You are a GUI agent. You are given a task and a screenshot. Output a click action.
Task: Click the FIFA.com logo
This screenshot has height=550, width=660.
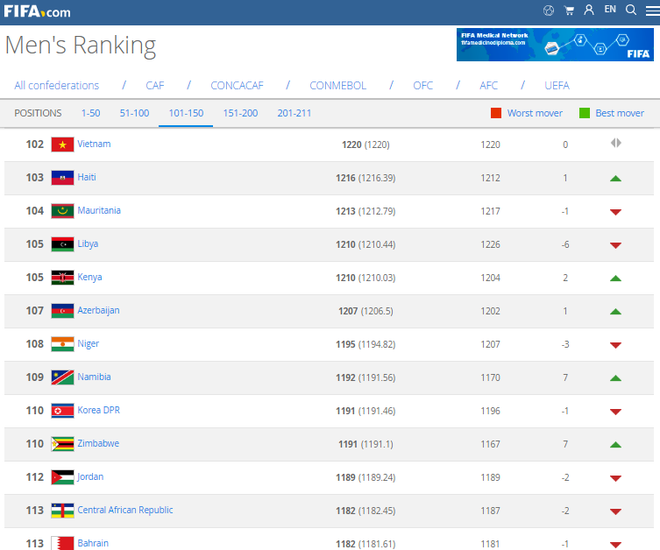point(35,11)
